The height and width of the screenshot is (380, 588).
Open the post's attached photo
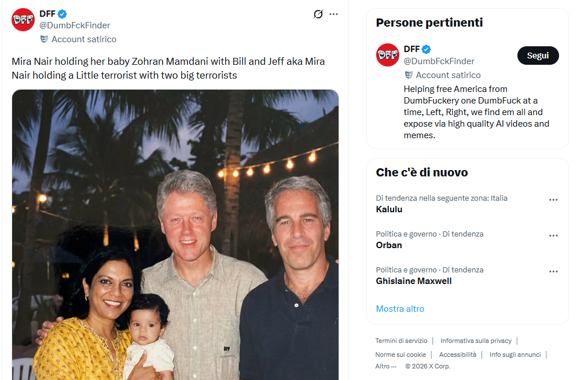coord(175,234)
